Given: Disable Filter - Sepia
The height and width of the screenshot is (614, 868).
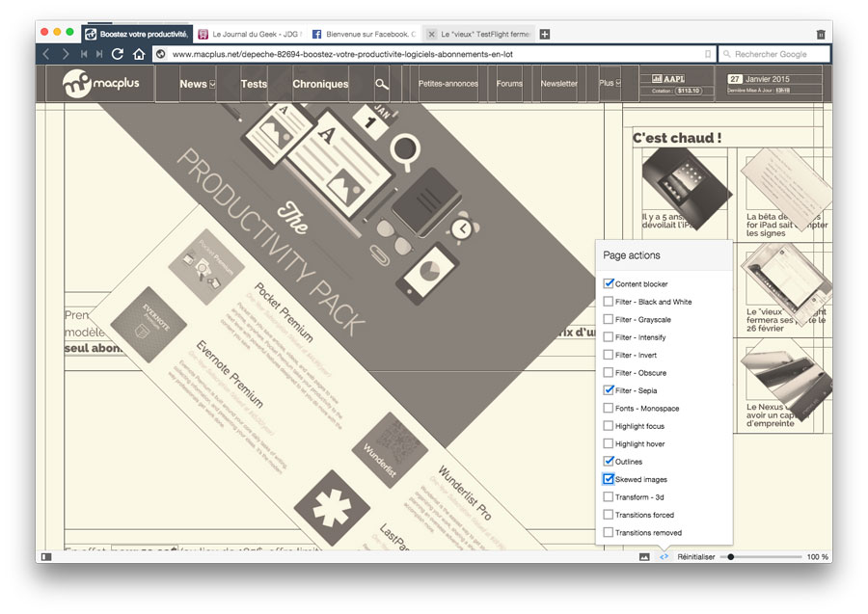Looking at the screenshot, I should click(609, 390).
